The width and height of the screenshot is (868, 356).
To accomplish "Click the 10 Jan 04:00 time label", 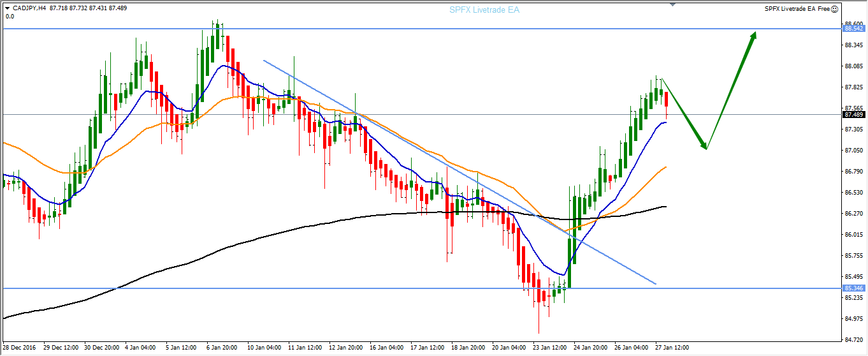I will tap(264, 348).
